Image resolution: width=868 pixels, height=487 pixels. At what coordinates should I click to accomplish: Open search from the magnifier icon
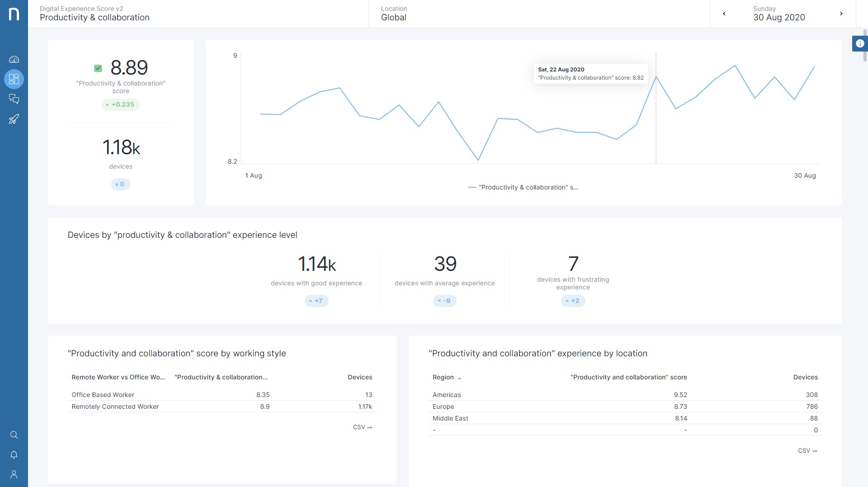14,435
